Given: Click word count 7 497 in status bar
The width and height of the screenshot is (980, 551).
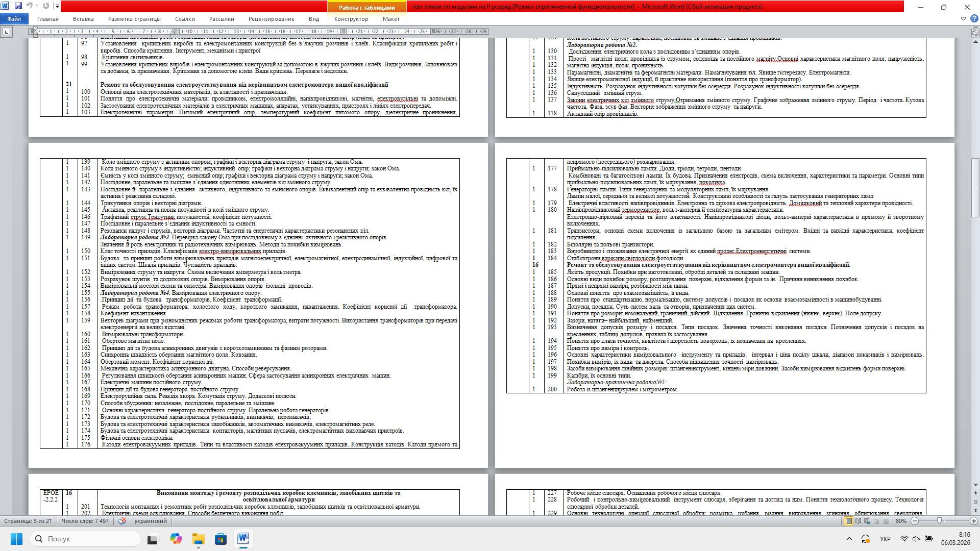Looking at the screenshot, I should pos(85,521).
